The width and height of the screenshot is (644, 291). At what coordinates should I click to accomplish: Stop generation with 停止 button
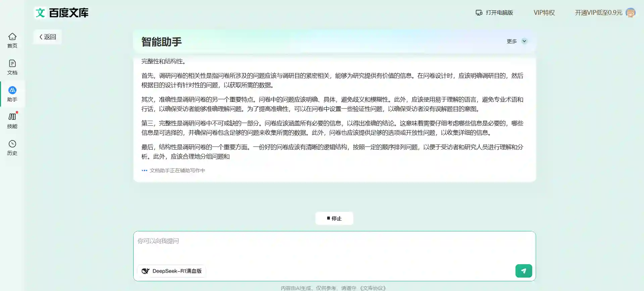click(334, 218)
